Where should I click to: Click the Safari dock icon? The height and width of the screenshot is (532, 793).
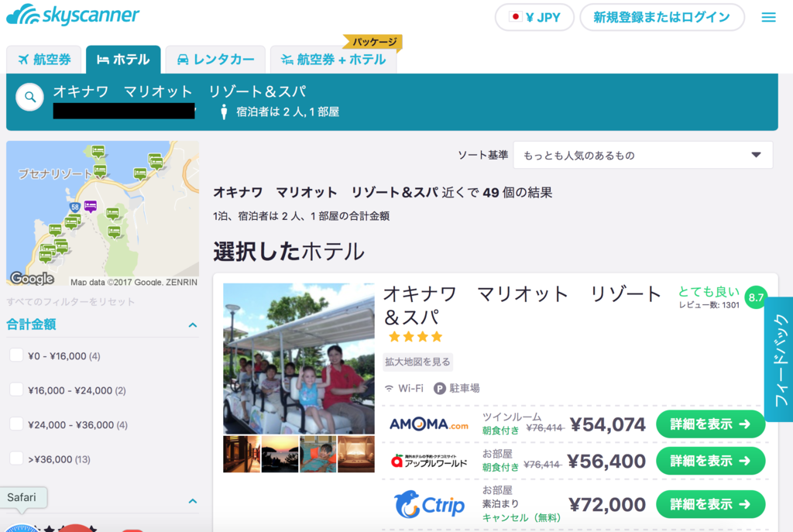coord(21,527)
